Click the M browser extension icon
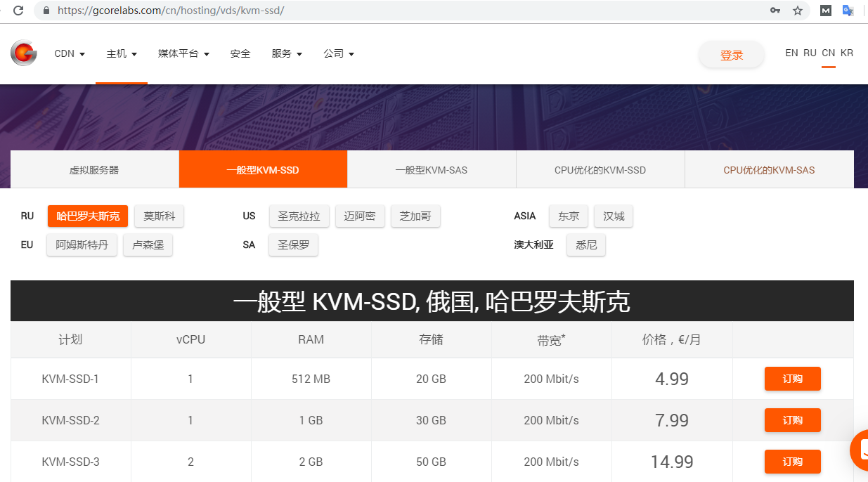 (827, 11)
